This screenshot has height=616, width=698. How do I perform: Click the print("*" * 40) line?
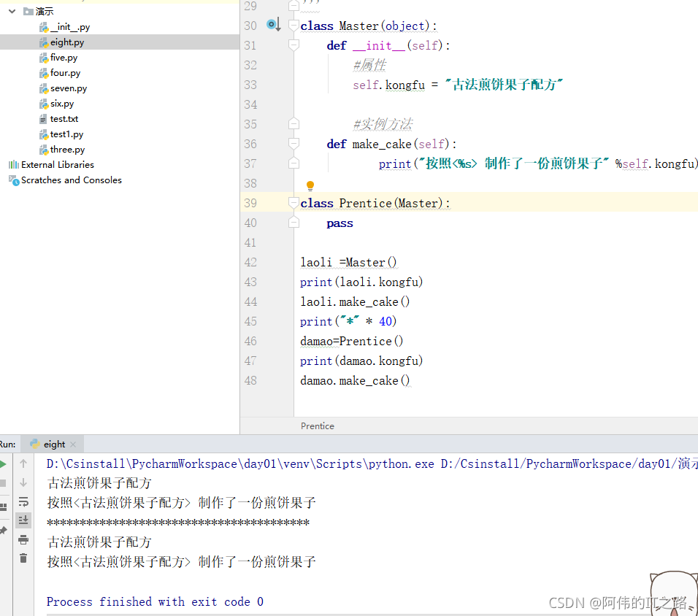(348, 321)
